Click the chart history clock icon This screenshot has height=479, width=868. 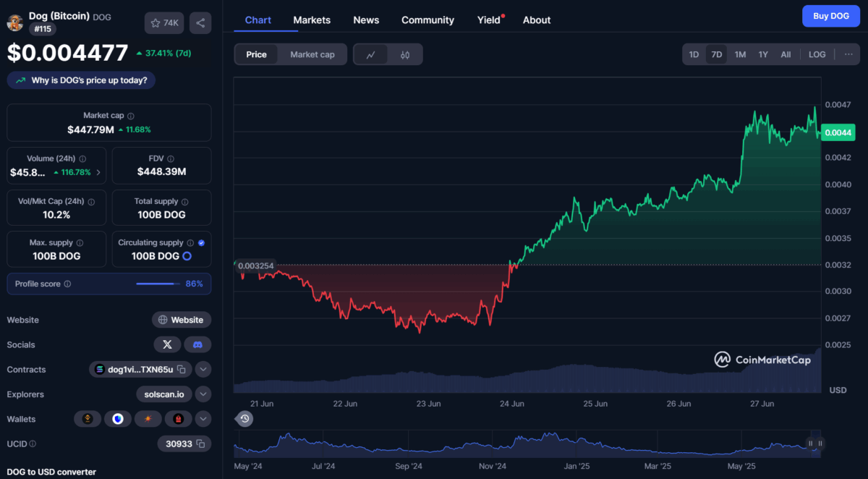[245, 418]
